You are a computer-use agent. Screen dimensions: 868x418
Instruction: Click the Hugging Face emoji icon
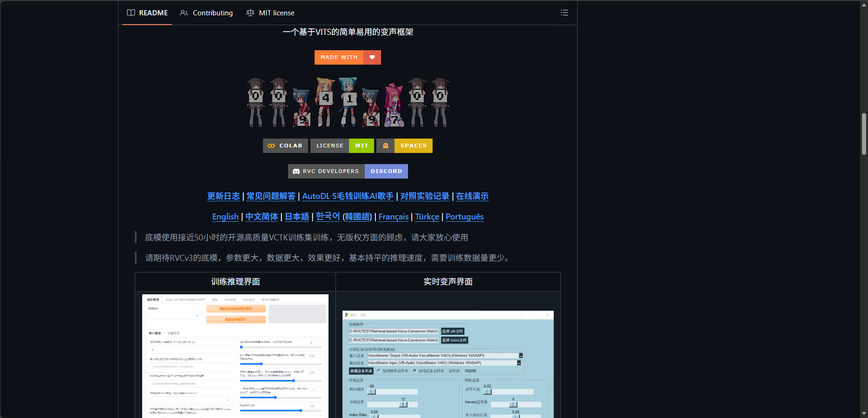tap(385, 146)
